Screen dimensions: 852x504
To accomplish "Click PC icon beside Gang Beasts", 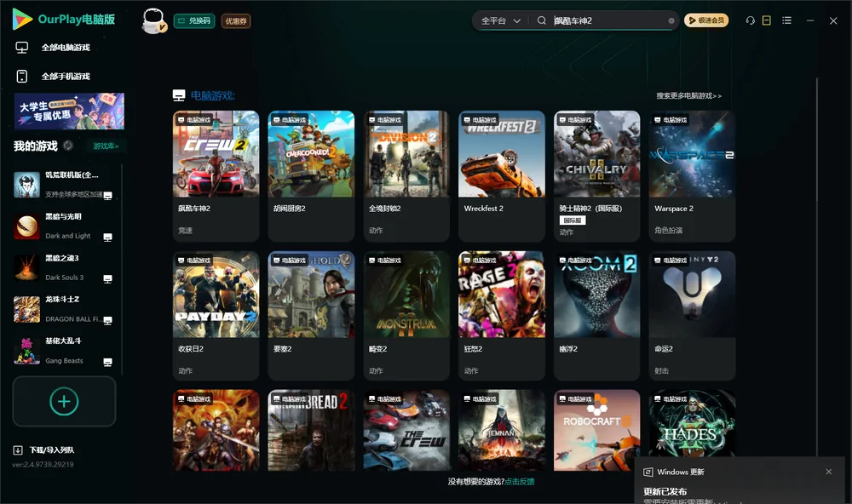I will point(107,363).
